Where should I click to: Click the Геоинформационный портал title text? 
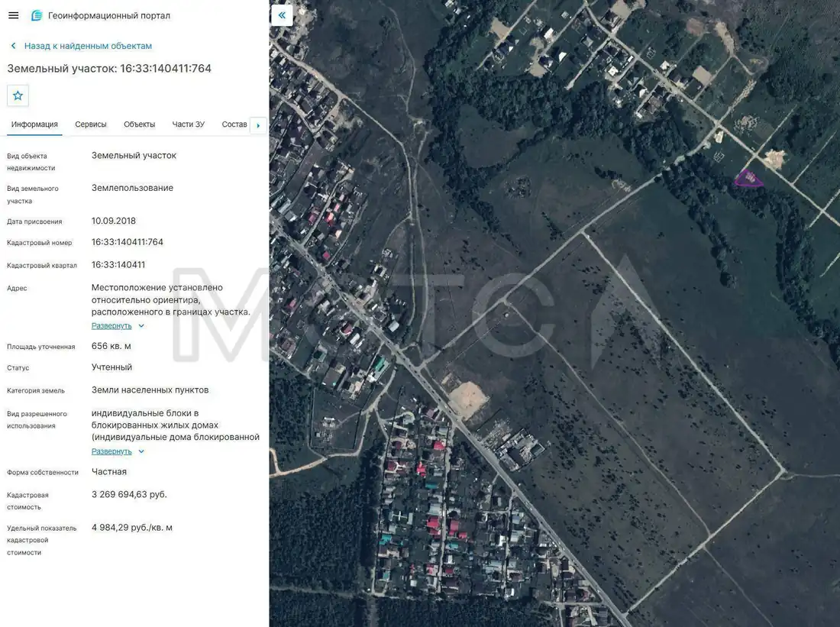click(109, 15)
